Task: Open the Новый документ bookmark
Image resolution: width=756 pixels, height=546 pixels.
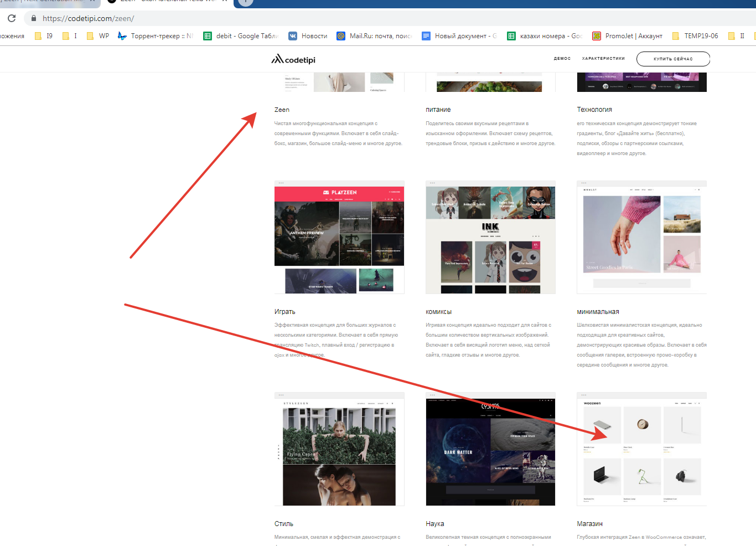Action: pos(459,36)
